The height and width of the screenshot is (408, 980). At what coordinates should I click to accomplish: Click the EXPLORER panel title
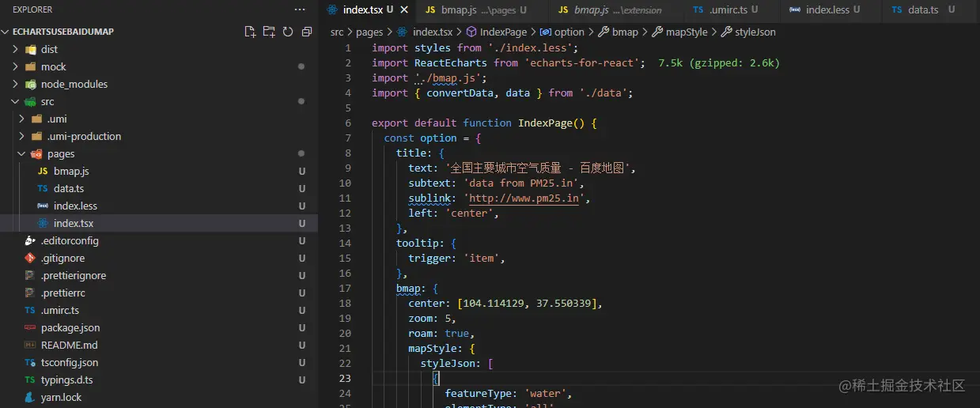pyautogui.click(x=32, y=9)
